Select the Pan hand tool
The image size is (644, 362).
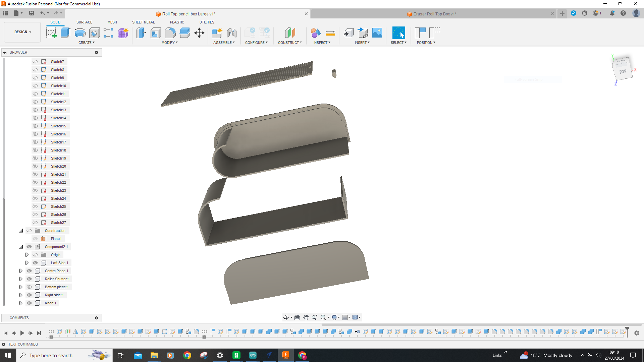(306, 317)
